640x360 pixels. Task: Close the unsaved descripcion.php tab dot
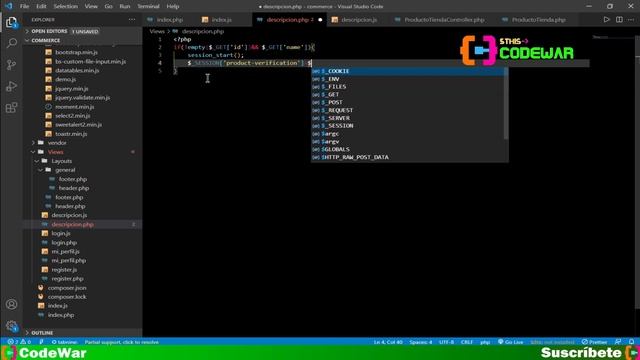coord(320,20)
